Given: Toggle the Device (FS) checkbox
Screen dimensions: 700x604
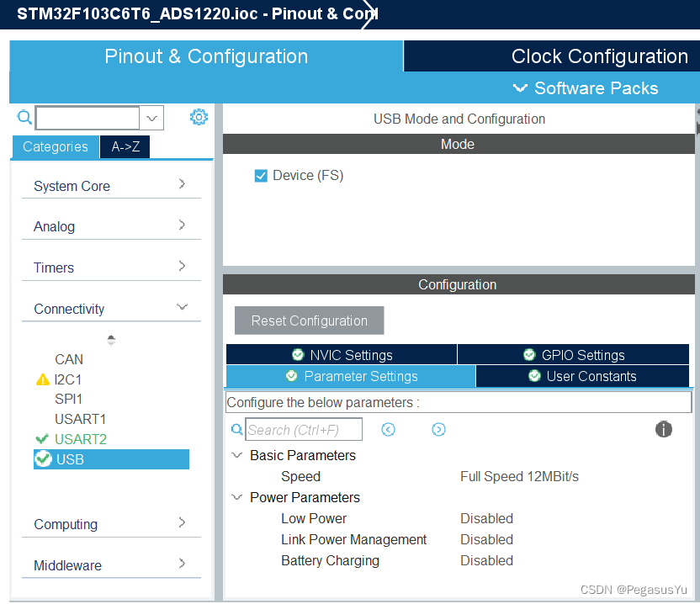Looking at the screenshot, I should (261, 176).
